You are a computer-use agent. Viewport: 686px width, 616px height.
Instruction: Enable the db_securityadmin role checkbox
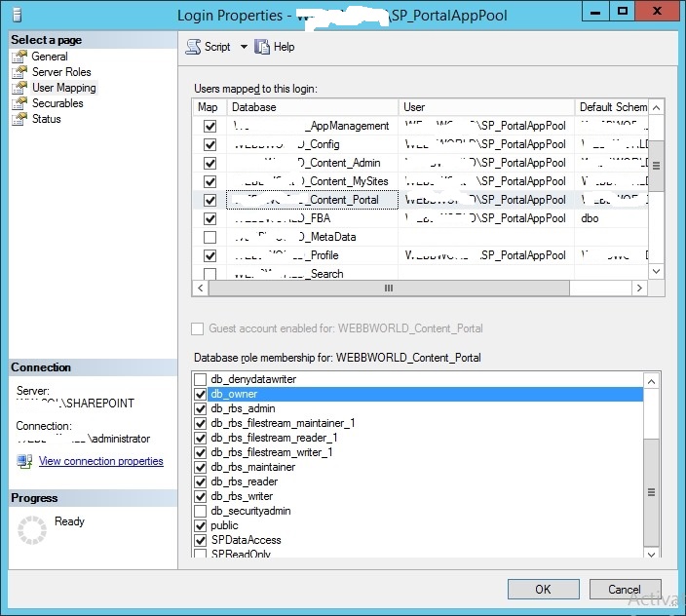201,511
